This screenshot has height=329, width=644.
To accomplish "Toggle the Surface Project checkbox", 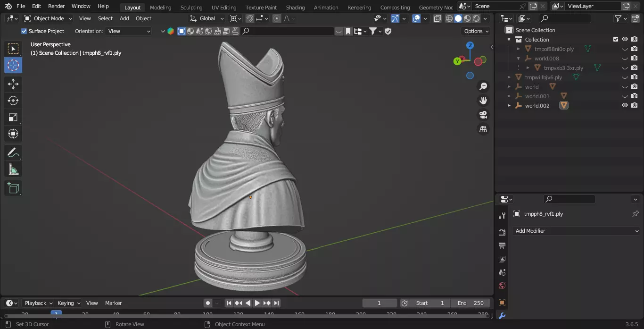I will [24, 31].
